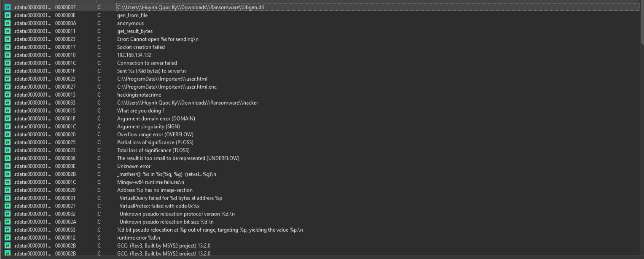Click the string icon for 'runtime error %d\n'
The width and height of the screenshot is (644, 259).
[x=7, y=237]
